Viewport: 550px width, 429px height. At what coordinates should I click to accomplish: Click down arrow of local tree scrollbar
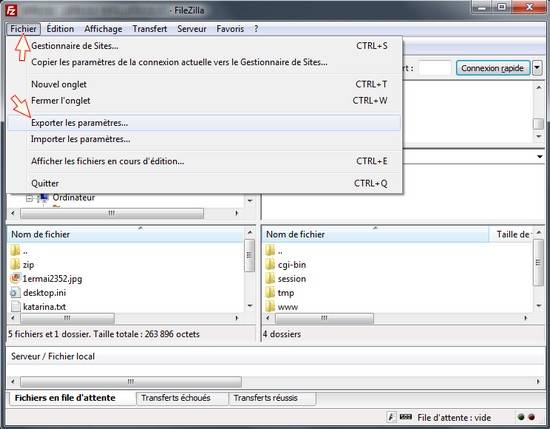(250, 201)
